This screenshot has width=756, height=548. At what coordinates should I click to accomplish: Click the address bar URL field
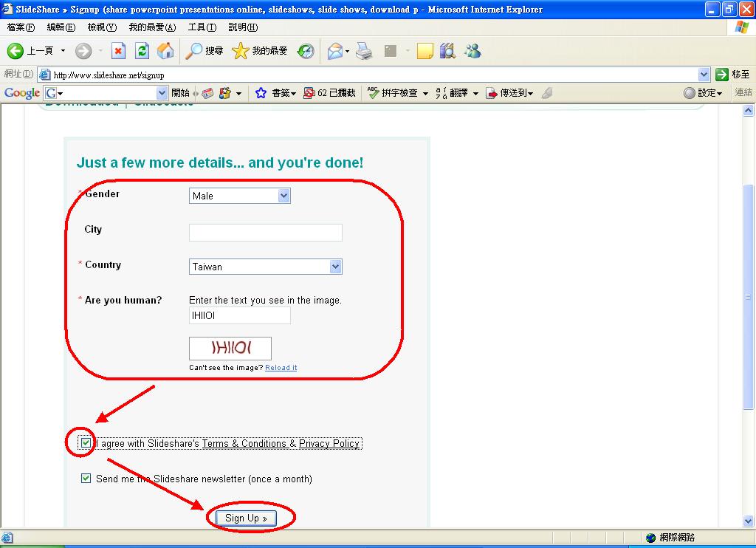[x=374, y=75]
